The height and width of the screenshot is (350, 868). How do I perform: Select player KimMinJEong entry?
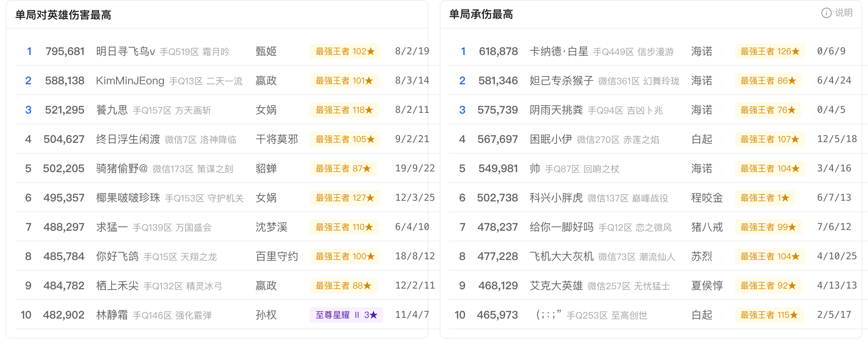(130, 81)
